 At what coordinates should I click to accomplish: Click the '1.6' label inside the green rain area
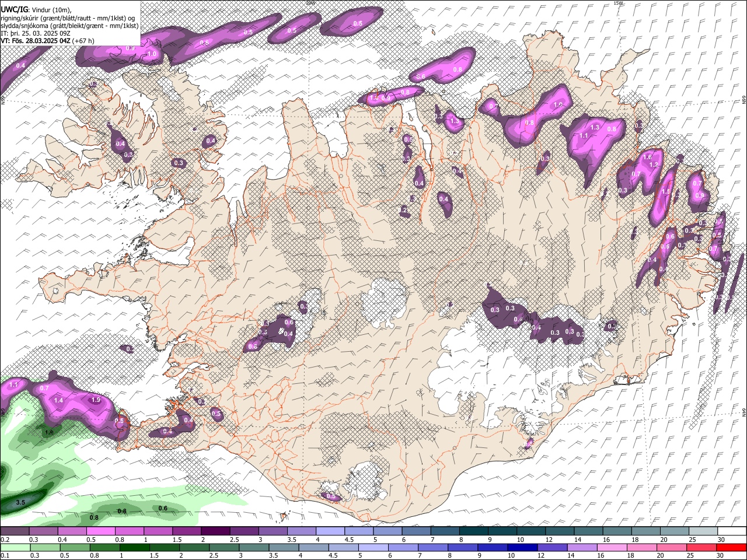point(49,432)
